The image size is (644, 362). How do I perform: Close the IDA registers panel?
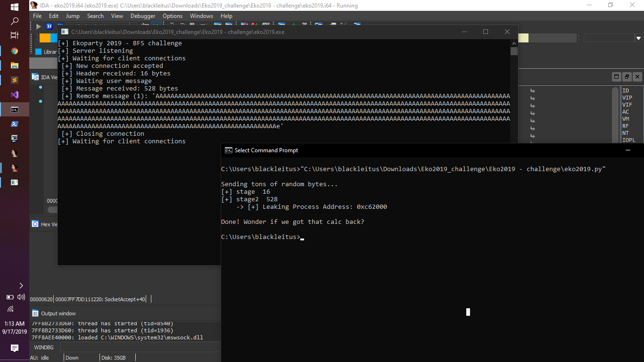click(x=637, y=76)
